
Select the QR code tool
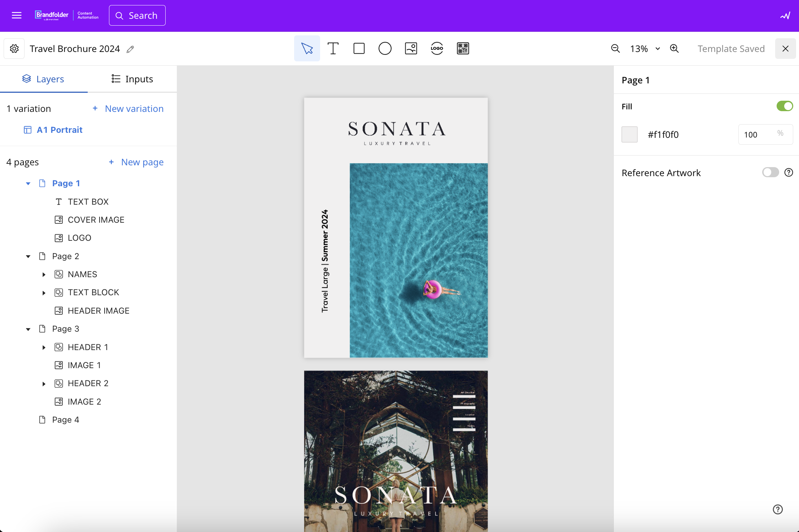(463, 48)
